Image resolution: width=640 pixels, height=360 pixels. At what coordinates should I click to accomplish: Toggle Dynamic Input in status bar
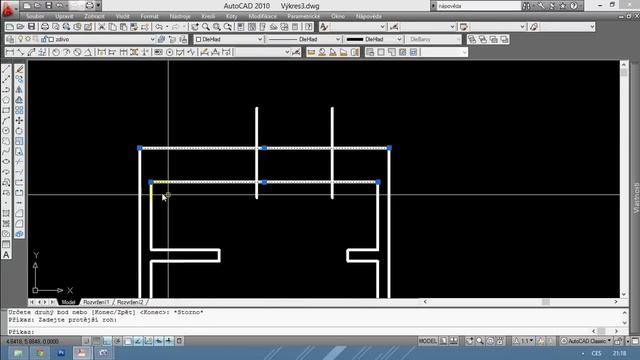tap(159, 341)
